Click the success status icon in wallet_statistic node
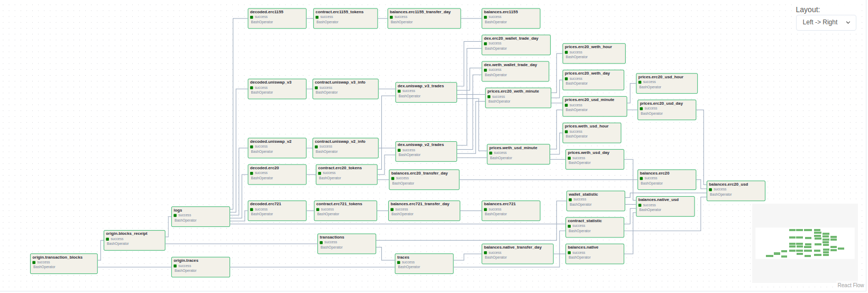This screenshot has width=868, height=293. point(571,199)
